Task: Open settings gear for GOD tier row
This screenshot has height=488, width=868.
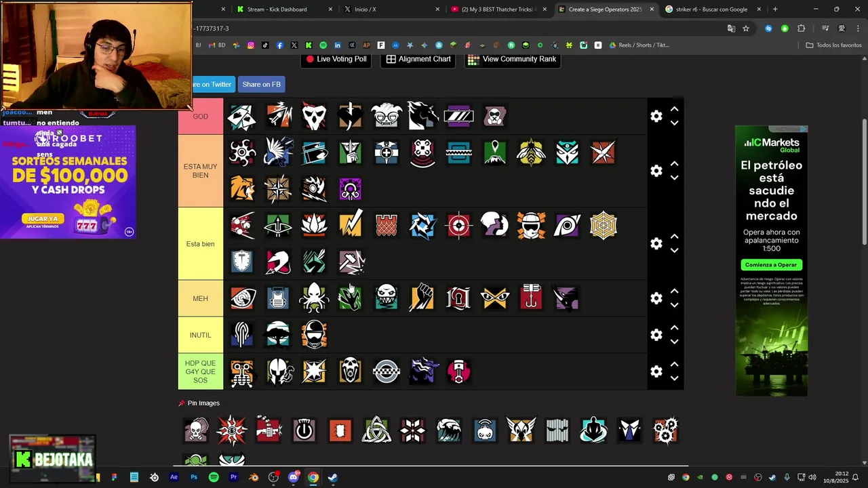Action: (656, 117)
